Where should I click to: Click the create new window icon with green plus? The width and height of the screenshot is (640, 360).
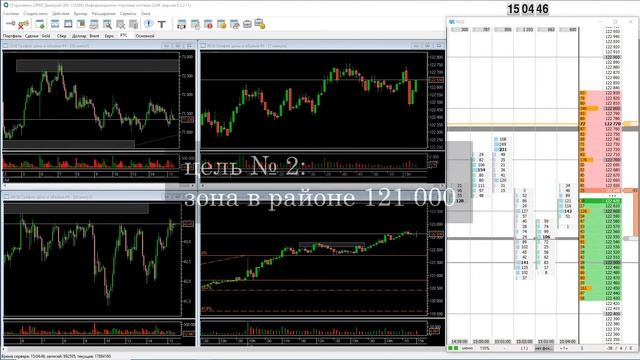coord(40,24)
